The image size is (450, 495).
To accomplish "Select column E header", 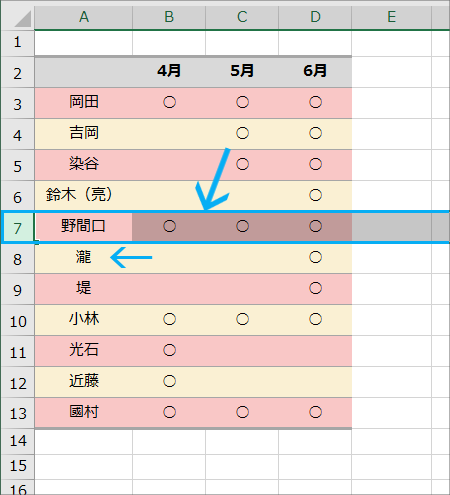I will click(392, 17).
